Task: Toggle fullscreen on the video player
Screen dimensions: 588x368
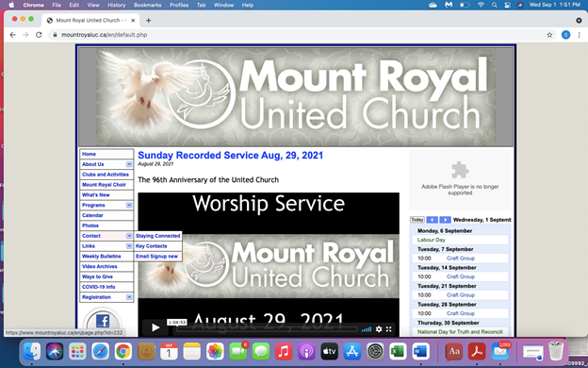Action: pos(389,329)
